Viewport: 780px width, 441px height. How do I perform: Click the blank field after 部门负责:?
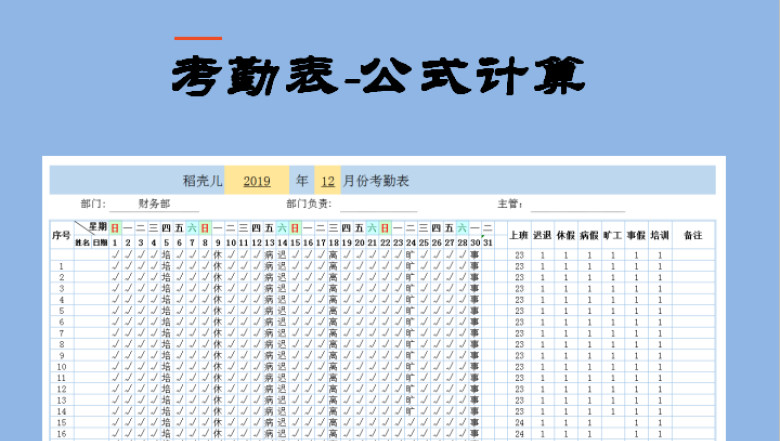[379, 204]
